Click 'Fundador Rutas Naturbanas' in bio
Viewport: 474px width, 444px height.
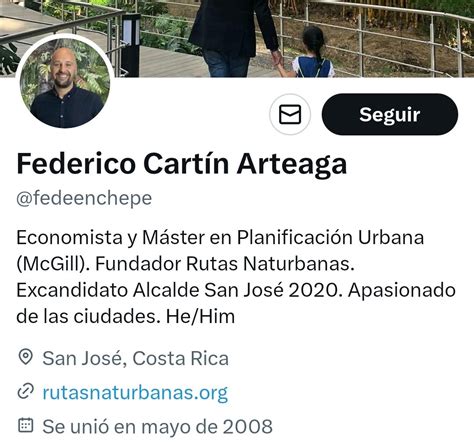coord(224,264)
